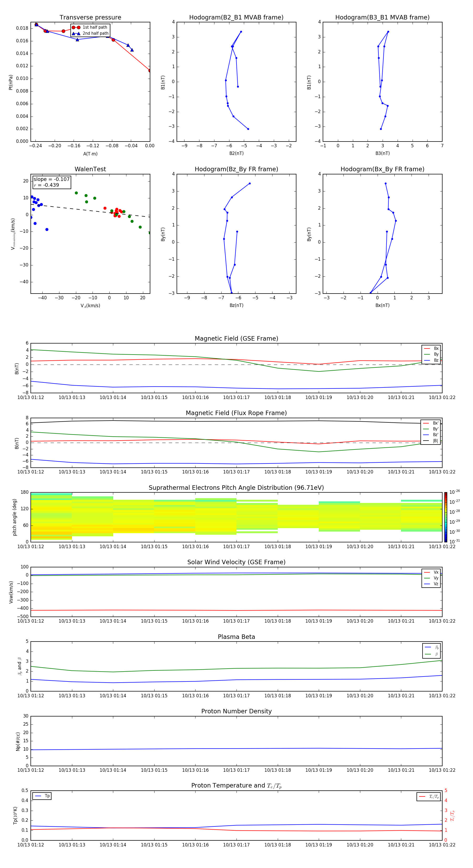Click the 'Hodogram(Bx_By FR frame)' title

[382, 169]
